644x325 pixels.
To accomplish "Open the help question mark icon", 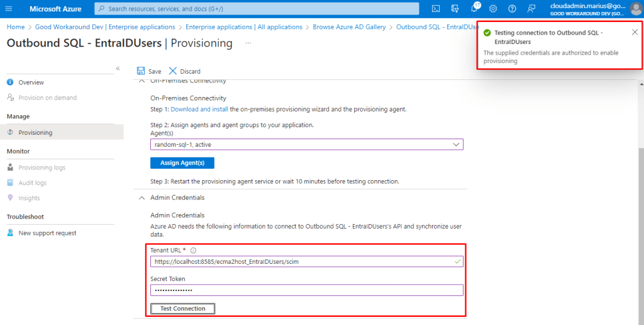I will (512, 9).
